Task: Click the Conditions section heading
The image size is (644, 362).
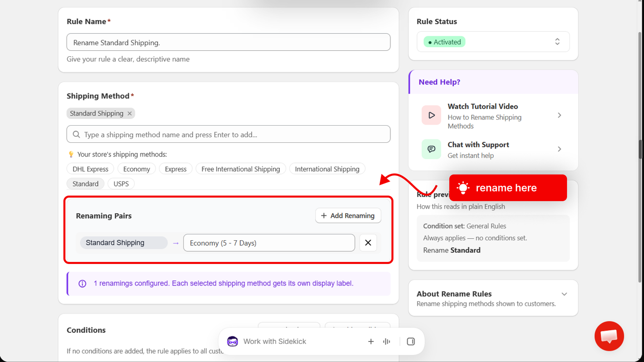Action: click(x=86, y=330)
